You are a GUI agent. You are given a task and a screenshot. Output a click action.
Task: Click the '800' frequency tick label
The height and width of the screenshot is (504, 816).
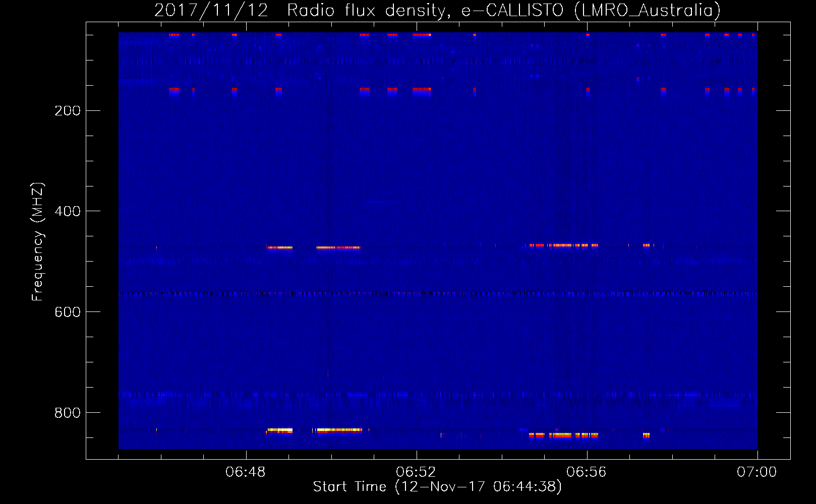(68, 413)
